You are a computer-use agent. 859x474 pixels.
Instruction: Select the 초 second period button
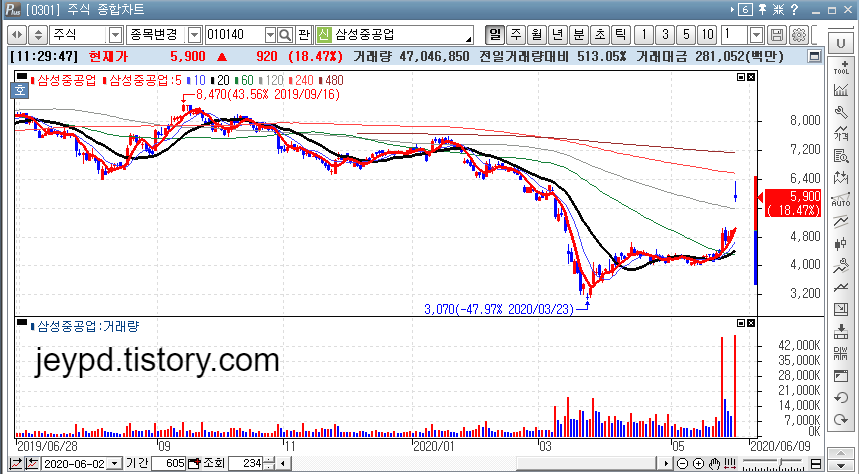coord(599,35)
